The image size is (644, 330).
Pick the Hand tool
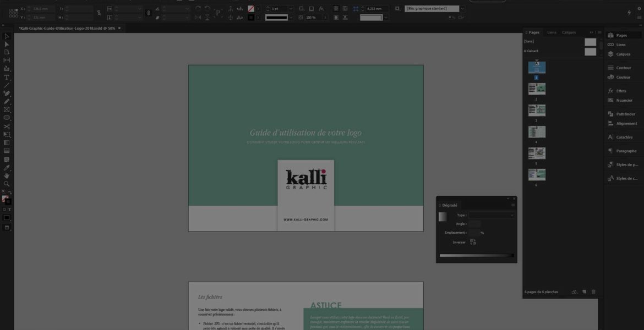(x=7, y=175)
